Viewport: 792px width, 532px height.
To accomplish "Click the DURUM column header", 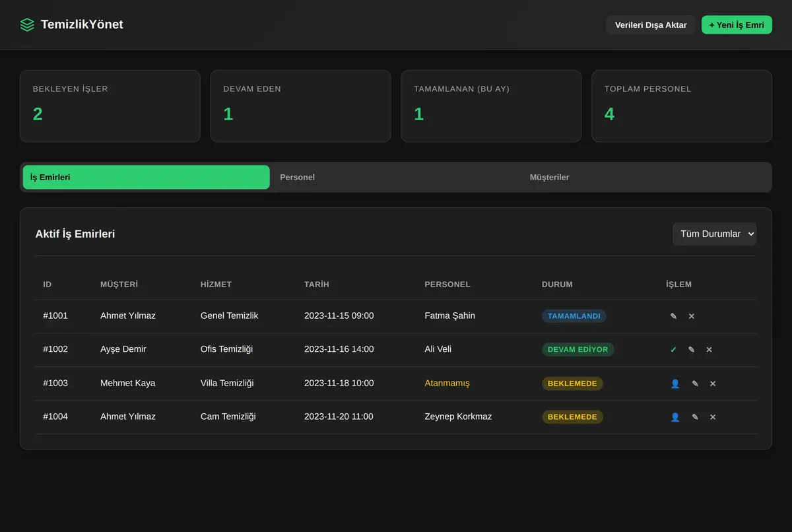I will [557, 284].
